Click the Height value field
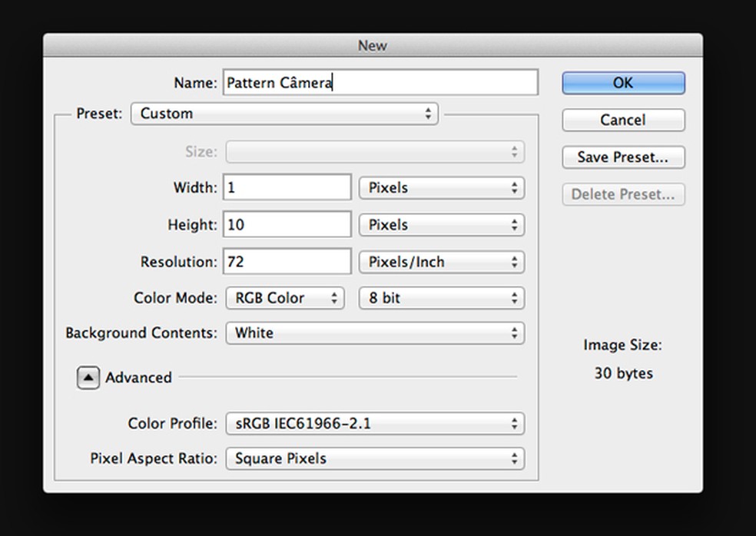756x536 pixels. click(x=287, y=225)
